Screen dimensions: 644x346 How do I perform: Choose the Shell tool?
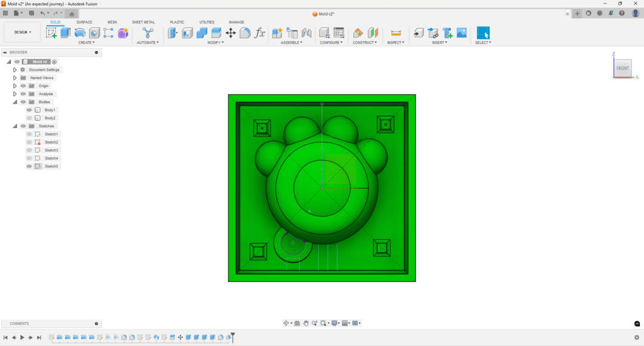[187, 33]
